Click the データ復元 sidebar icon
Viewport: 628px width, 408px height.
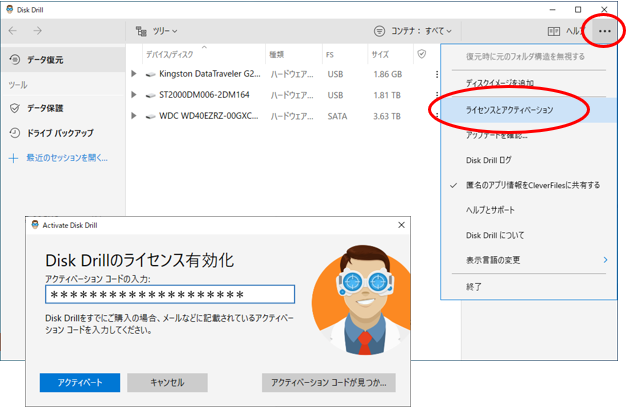click(x=15, y=60)
